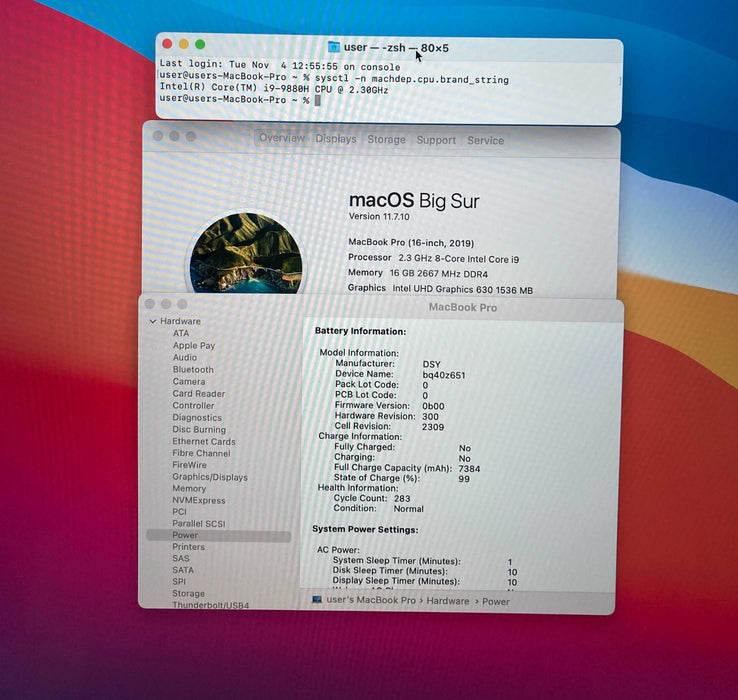Switch to the Overview tab
Viewport: 738px width, 700px height.
click(x=282, y=138)
